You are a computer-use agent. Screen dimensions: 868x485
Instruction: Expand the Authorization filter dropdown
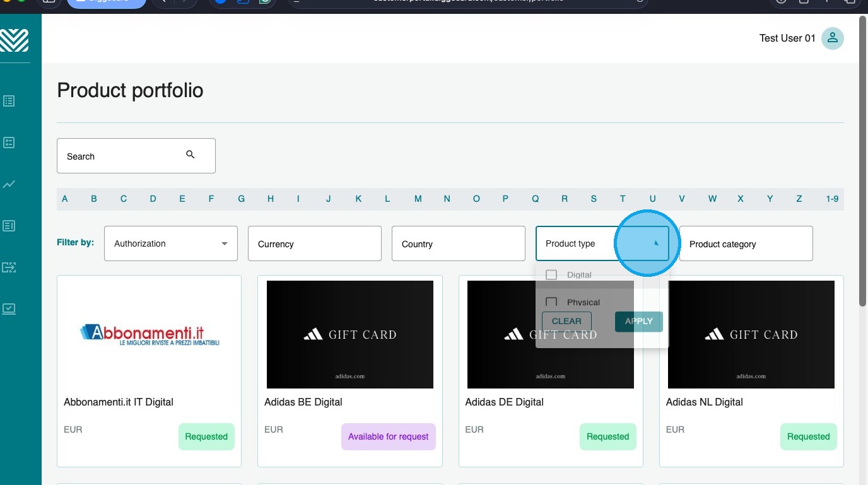point(171,243)
